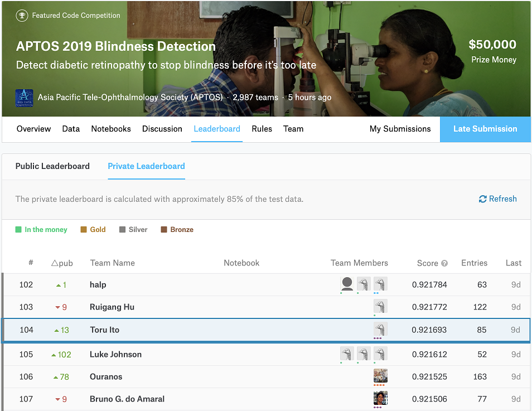Click score 0.921693 for Toru Ito
532x411 pixels.
pos(429,330)
